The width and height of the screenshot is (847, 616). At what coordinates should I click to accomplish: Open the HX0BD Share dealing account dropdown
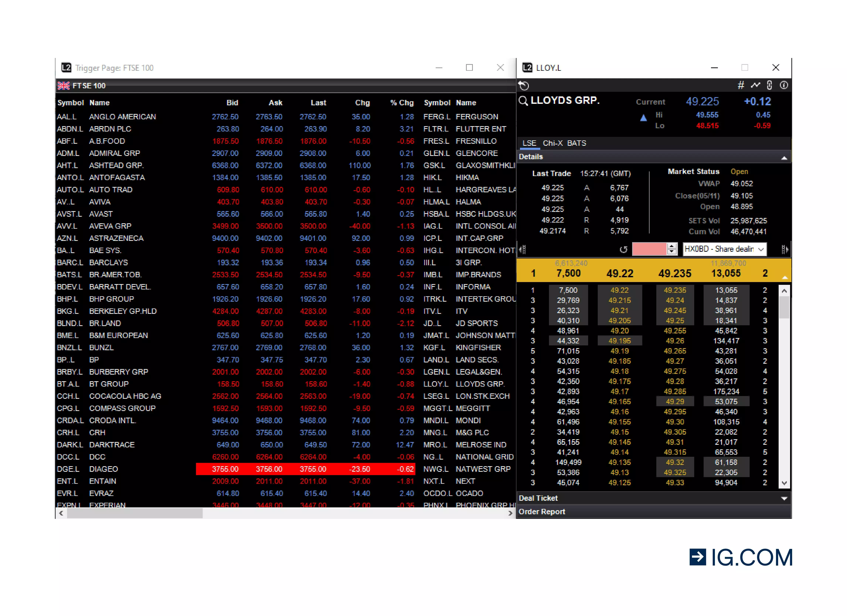(724, 249)
